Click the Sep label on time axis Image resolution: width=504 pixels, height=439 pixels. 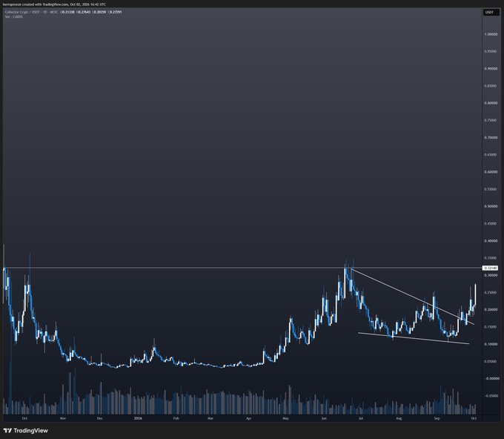pos(437,418)
